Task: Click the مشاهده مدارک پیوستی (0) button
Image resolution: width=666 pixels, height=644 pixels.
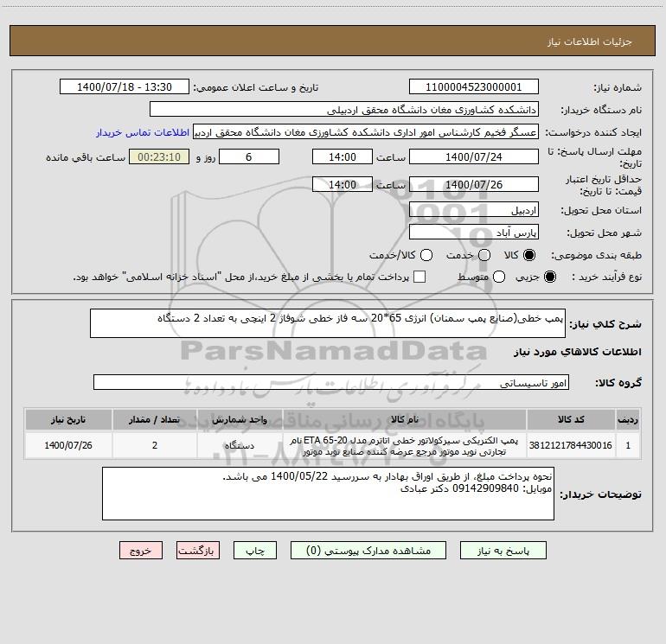Action: 368,551
